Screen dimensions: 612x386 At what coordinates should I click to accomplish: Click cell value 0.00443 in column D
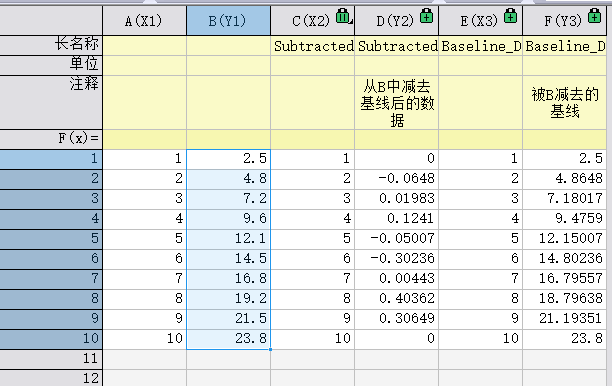pyautogui.click(x=397, y=279)
